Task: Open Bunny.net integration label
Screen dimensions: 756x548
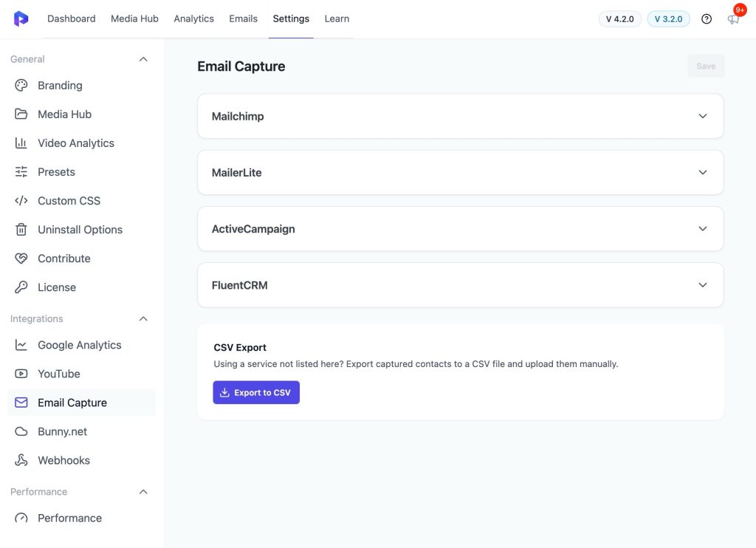Action: coord(63,431)
